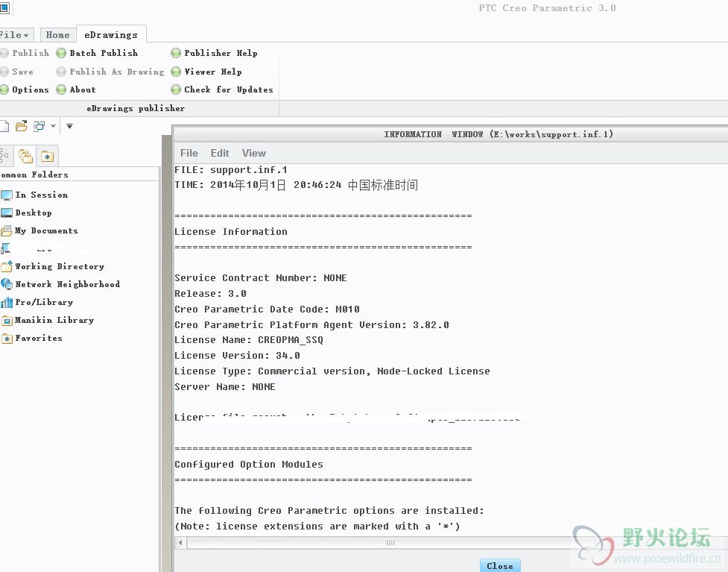Click the Batch Publish green icon
The height and width of the screenshot is (572, 728).
pos(61,53)
